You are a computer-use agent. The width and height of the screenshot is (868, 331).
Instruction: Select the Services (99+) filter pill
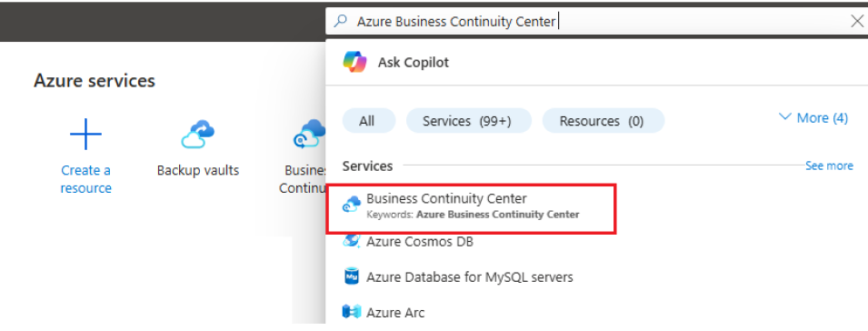pos(468,121)
